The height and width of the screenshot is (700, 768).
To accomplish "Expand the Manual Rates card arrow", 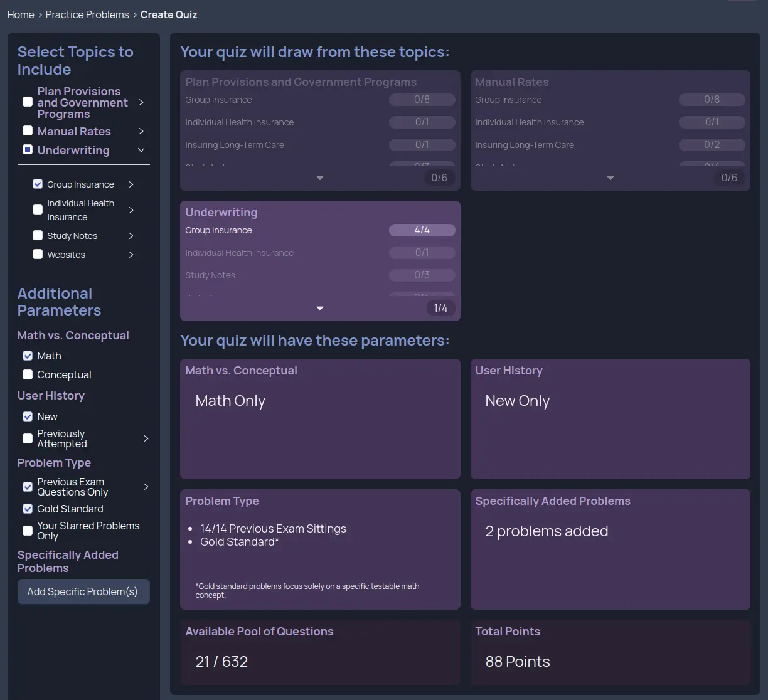I will pos(610,178).
